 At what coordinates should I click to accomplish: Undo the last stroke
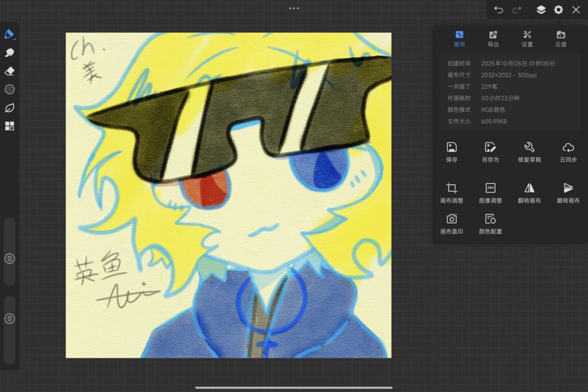[x=498, y=10]
